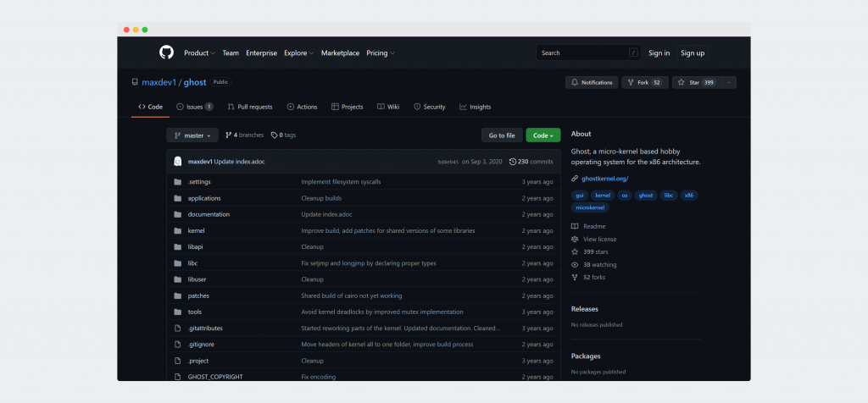The width and height of the screenshot is (868, 403).
Task: Click the maxdev1 ghost avatar thumbnail
Action: pos(178,162)
